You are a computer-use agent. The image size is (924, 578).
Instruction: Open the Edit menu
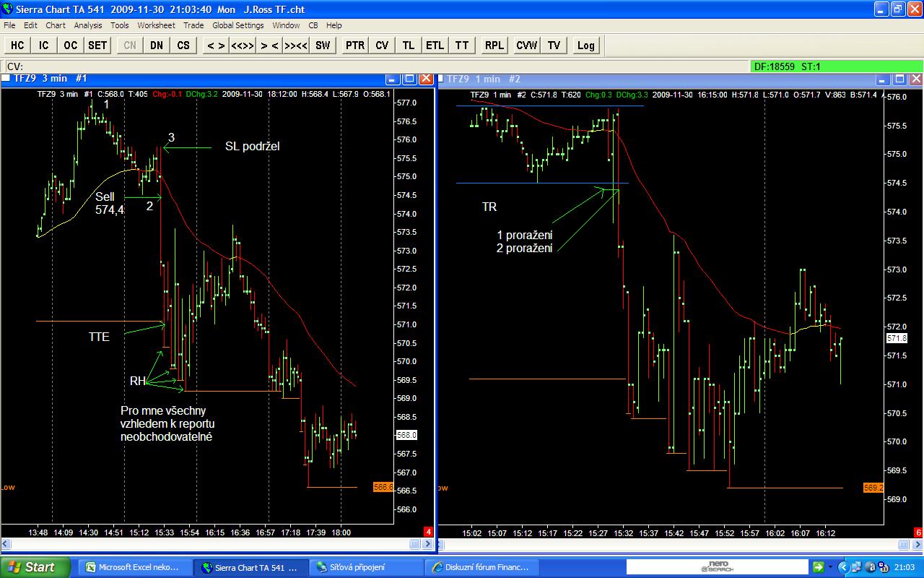coord(30,25)
